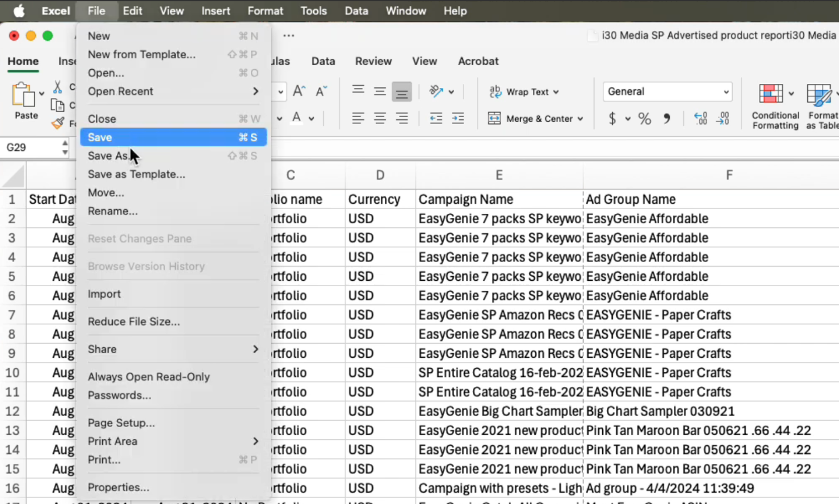Open the Tools menu in the menu bar
Viewport: 839px width, 504px height.
tap(313, 11)
